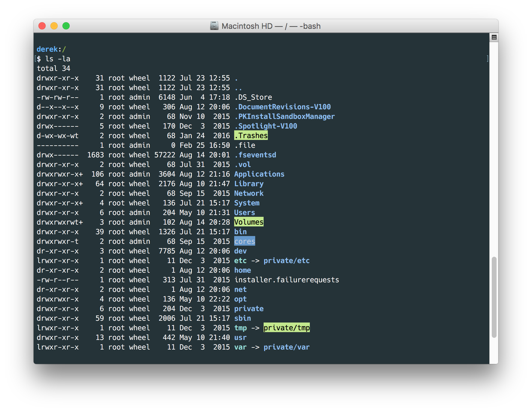Click the link count '106' for Applications
Image resolution: width=532 pixels, height=412 pixels.
[98, 174]
